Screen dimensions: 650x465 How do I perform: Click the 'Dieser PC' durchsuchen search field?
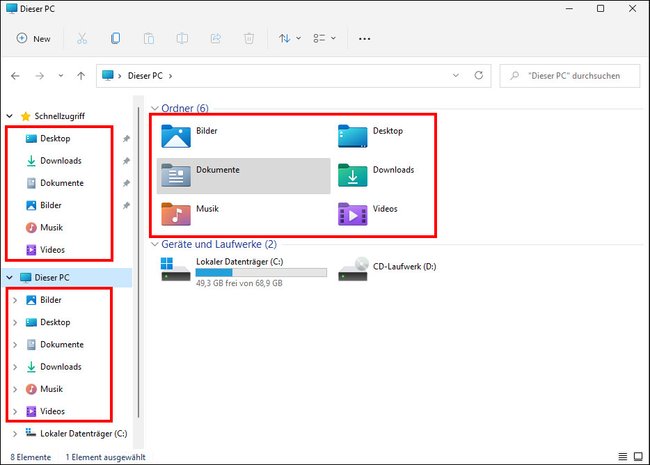pos(570,76)
